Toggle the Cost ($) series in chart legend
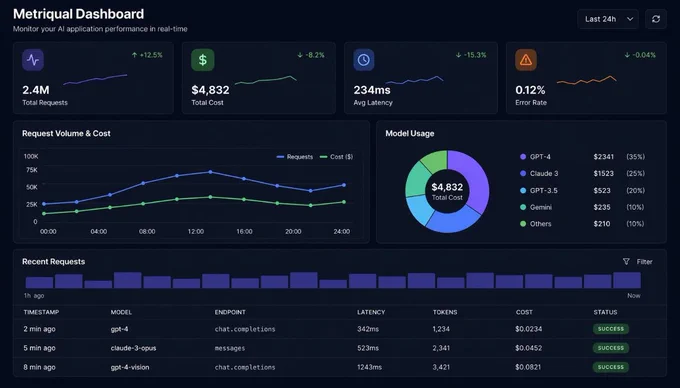The height and width of the screenshot is (388, 680). point(337,157)
